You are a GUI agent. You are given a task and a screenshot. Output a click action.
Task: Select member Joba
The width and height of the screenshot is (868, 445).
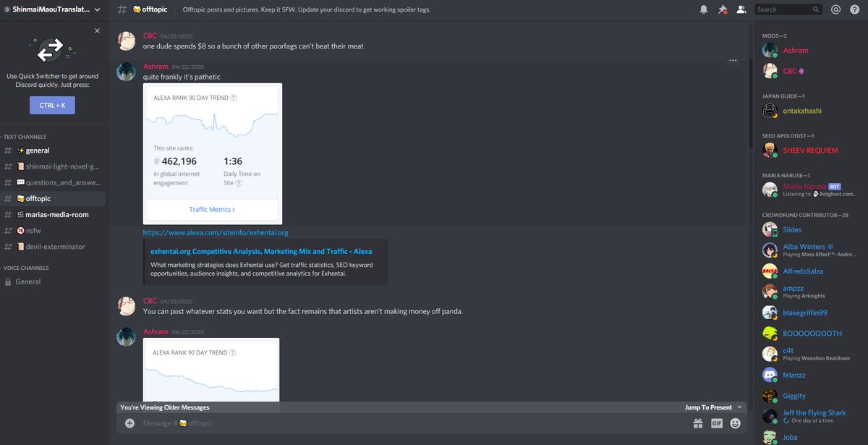(x=809, y=438)
